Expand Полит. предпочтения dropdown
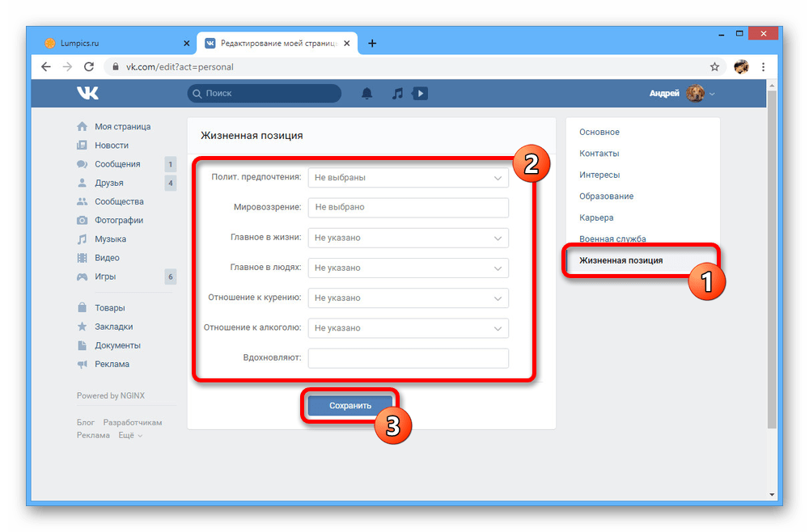 pos(408,177)
